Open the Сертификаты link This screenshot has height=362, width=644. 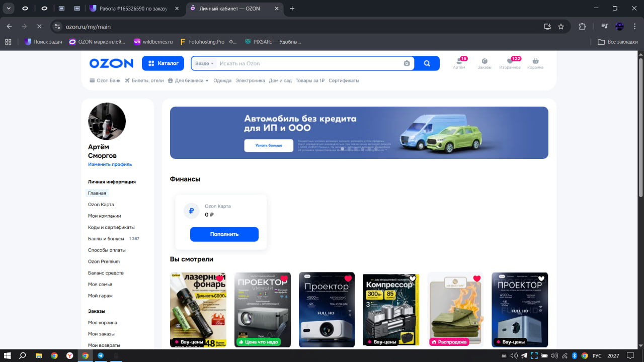tap(344, 80)
